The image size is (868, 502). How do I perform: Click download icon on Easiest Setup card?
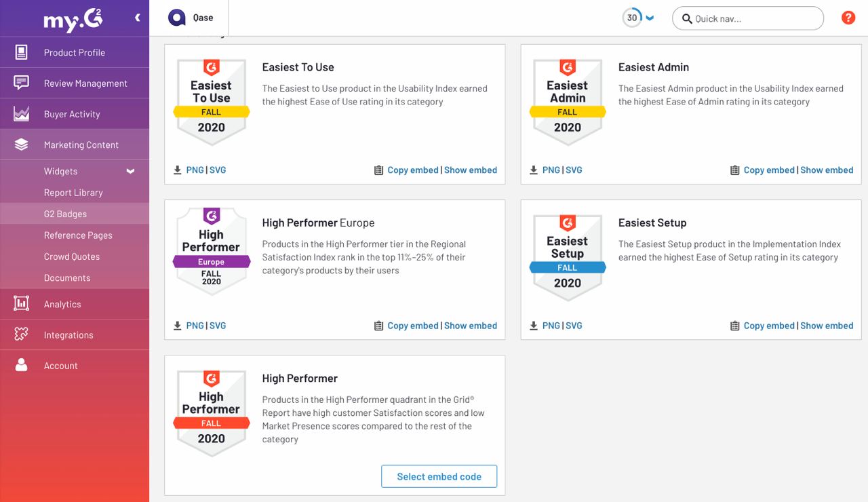534,326
